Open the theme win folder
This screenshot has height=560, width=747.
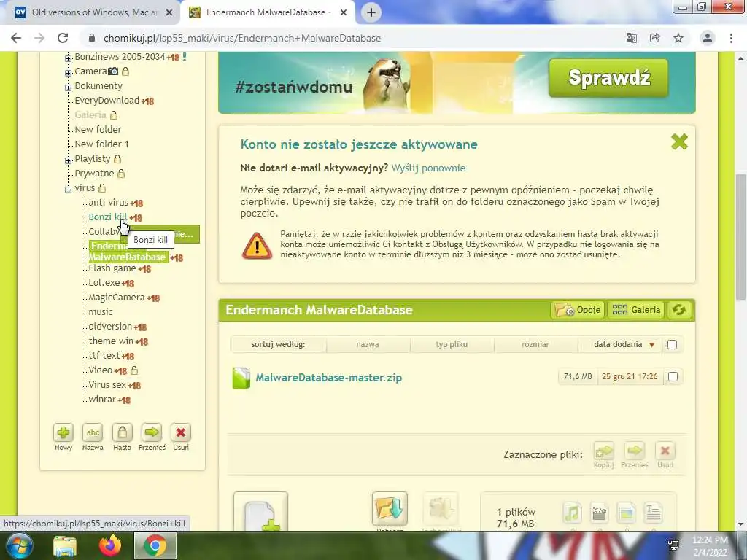[x=111, y=341]
